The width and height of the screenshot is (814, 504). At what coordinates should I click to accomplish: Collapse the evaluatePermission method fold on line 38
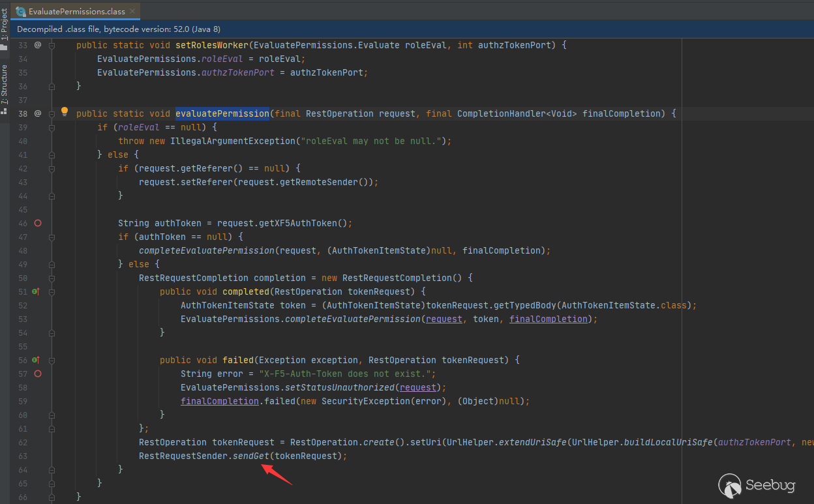pyautogui.click(x=52, y=113)
